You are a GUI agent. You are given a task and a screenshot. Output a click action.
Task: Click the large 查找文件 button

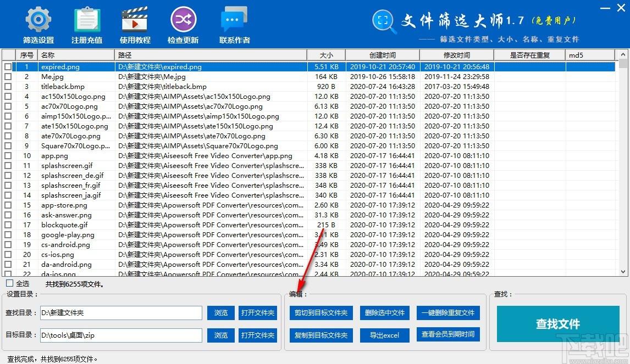tap(558, 324)
